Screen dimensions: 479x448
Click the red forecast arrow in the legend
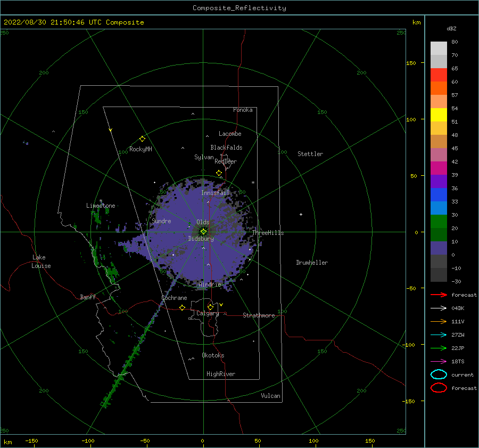pyautogui.click(x=439, y=295)
